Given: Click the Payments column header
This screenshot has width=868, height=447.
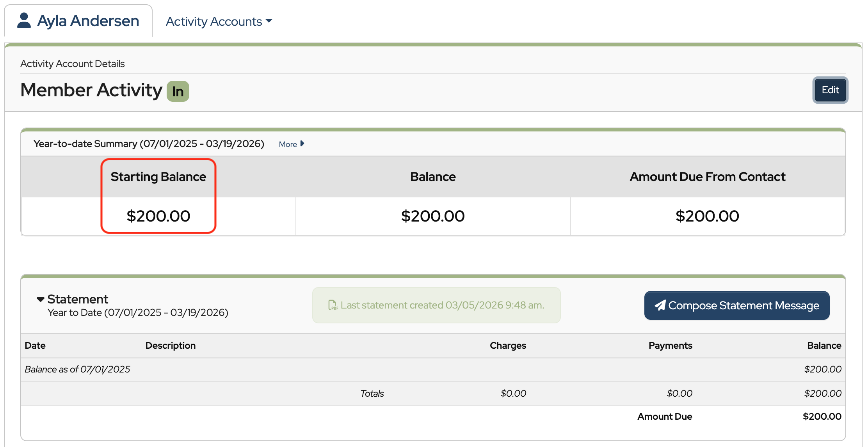Looking at the screenshot, I should pyautogui.click(x=670, y=346).
